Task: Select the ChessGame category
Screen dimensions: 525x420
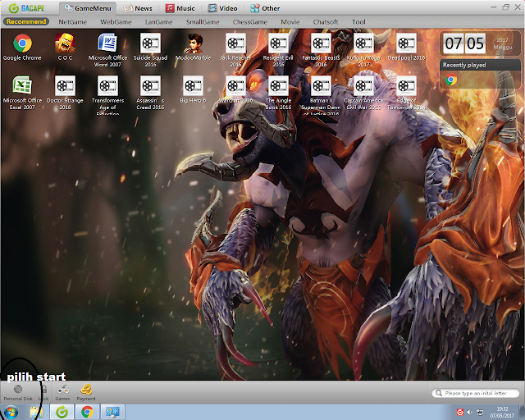Action: [249, 22]
